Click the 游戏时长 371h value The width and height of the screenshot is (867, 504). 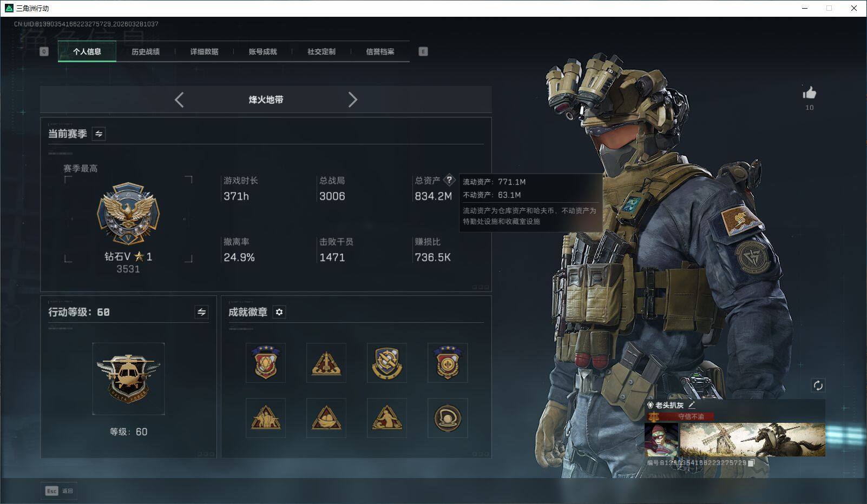237,196
